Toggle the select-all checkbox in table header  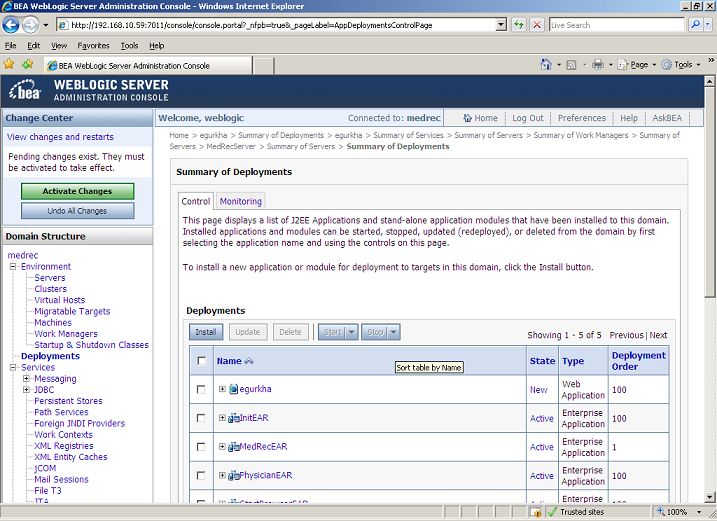coord(201,360)
